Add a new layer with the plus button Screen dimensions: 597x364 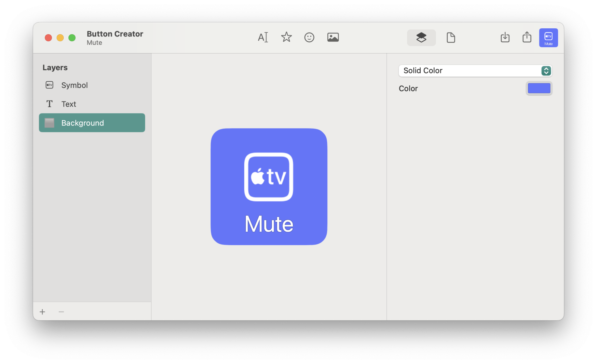pos(43,312)
